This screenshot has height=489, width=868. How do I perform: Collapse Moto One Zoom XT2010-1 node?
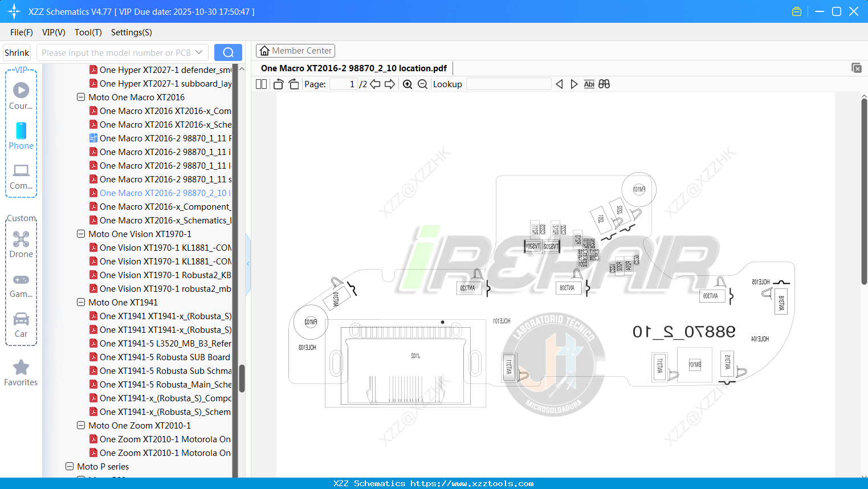click(x=81, y=425)
